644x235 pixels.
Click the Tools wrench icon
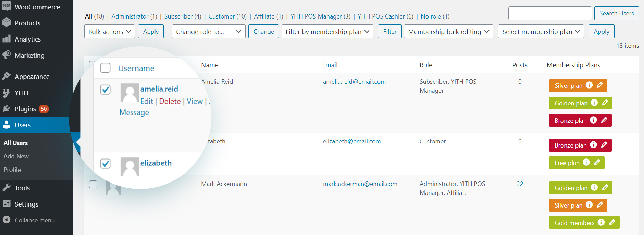click(7, 188)
